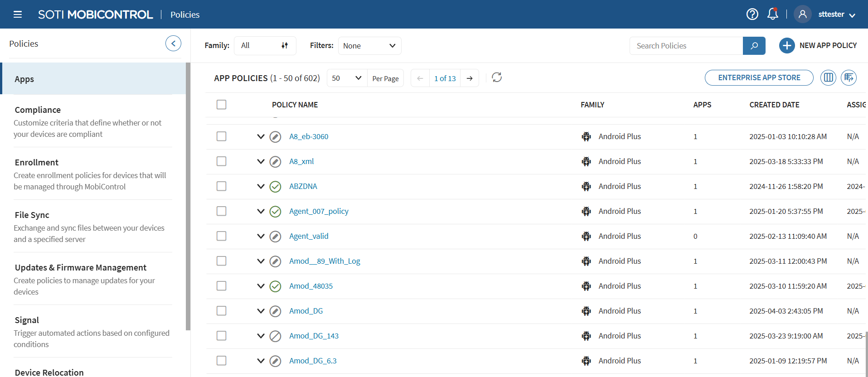
Task: Go to next page of policies
Action: (470, 78)
